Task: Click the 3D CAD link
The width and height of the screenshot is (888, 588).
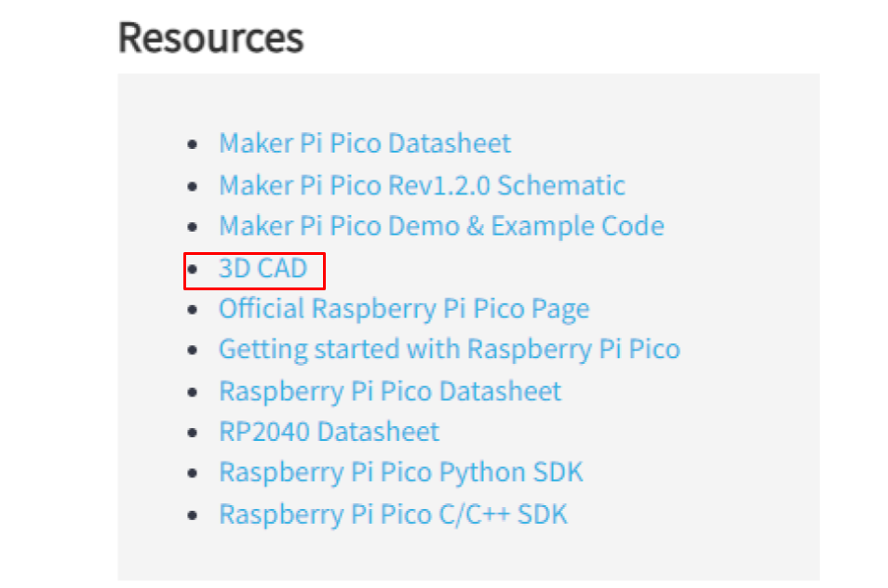Action: [x=262, y=268]
